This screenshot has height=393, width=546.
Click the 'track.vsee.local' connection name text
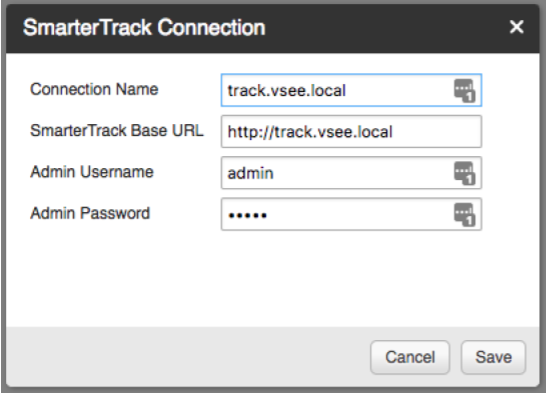pos(287,91)
